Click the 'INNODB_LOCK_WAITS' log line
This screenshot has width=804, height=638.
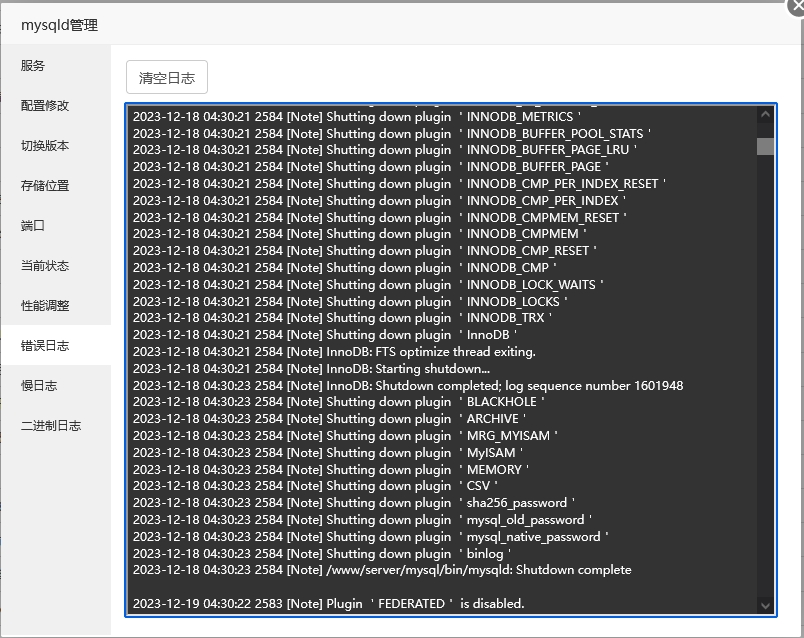coord(368,285)
